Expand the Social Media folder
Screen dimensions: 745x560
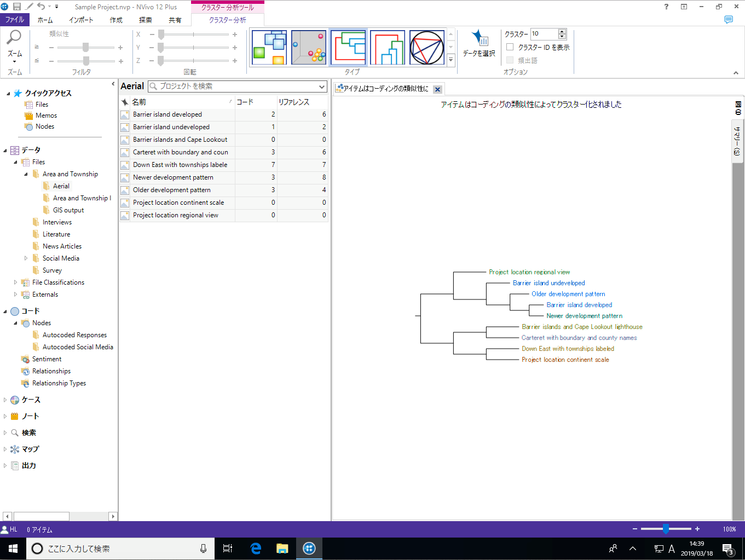point(26,258)
